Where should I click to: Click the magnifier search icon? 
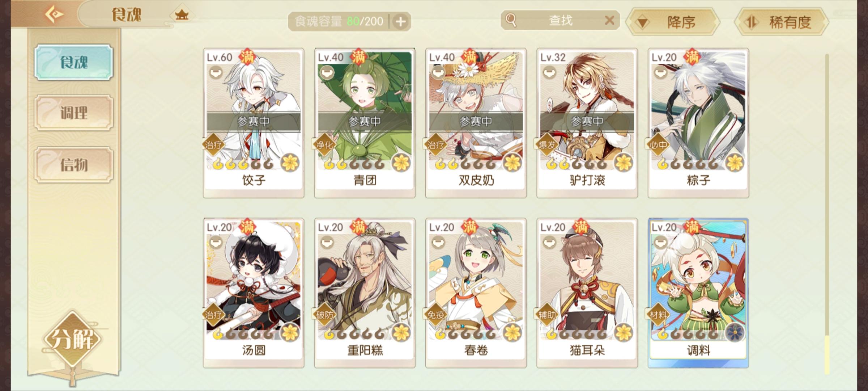[x=510, y=20]
